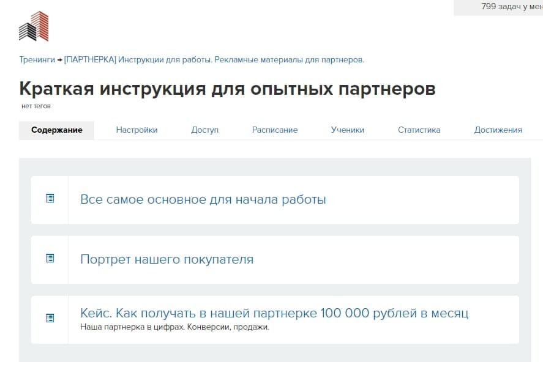Open the Настройки tab

tap(137, 130)
